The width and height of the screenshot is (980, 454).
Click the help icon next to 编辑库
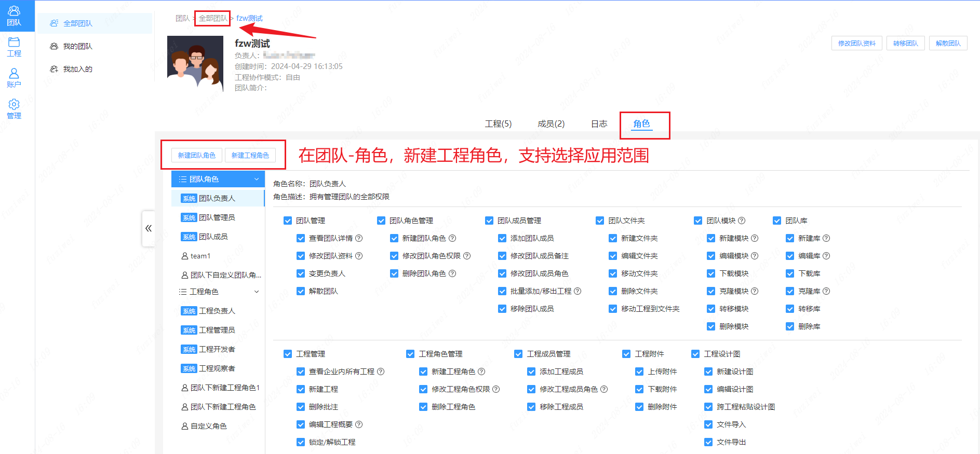[826, 256]
